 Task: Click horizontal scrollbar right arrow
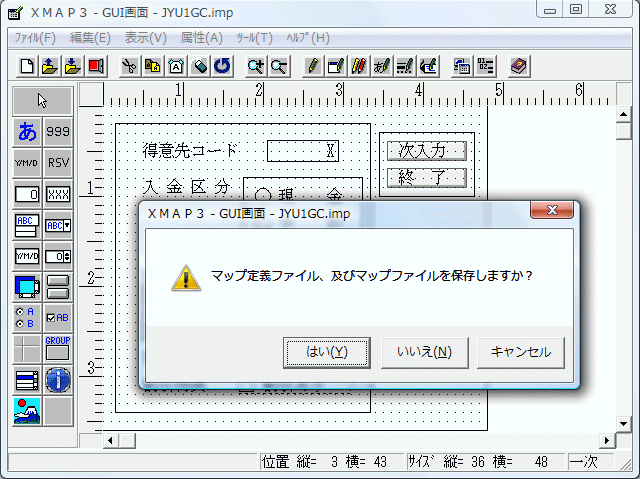click(607, 441)
